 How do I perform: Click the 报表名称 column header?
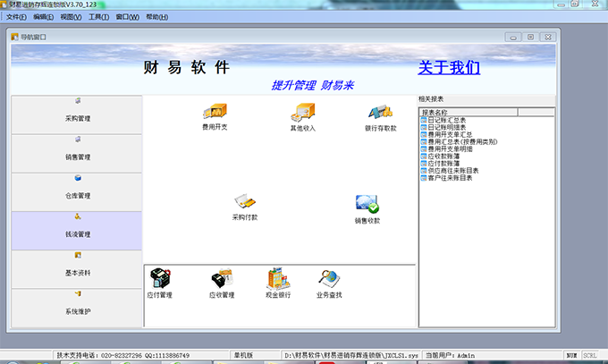[469, 112]
